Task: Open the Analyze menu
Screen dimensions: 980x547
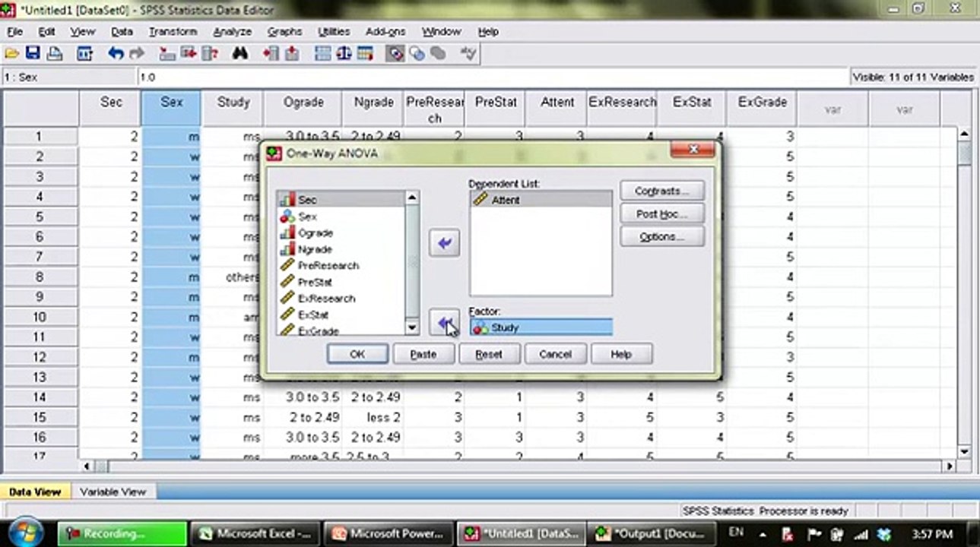Action: (232, 32)
